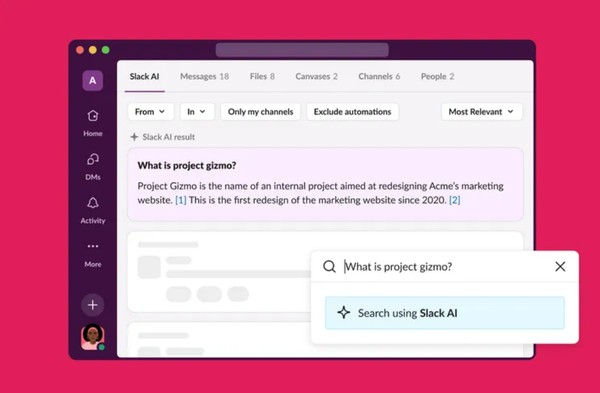Click the Slack AI result label

[168, 137]
